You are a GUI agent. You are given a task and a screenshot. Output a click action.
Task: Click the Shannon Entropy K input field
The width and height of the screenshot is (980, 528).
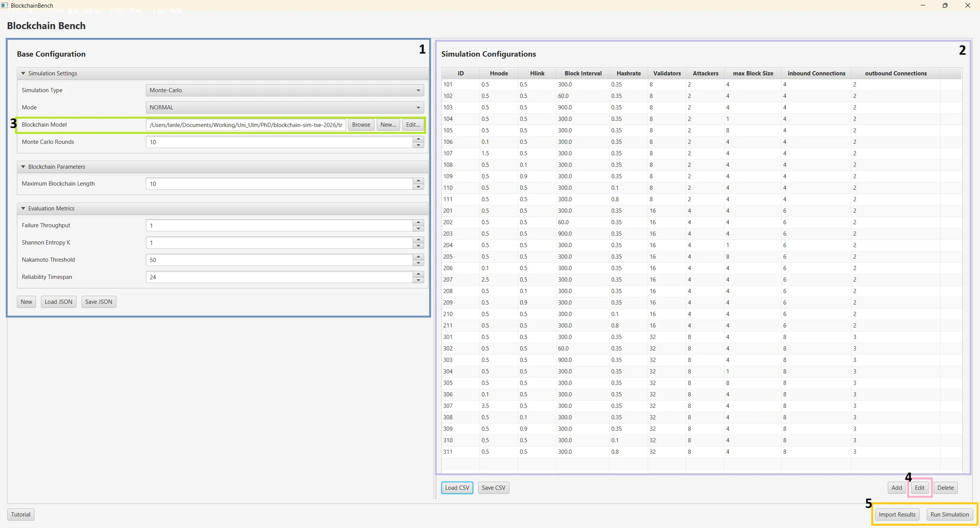(279, 243)
